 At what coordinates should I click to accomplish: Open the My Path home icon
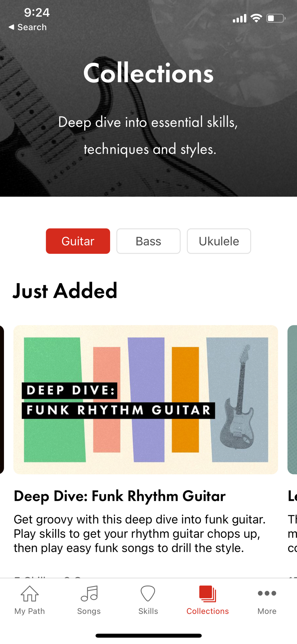coord(29,594)
